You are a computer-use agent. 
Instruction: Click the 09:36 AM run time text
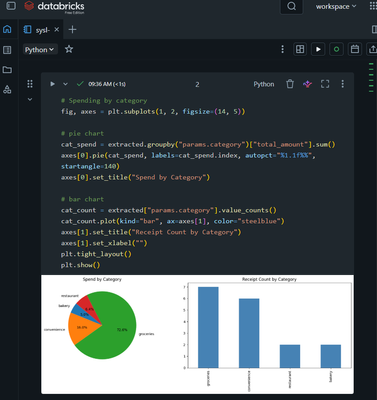coord(107,84)
